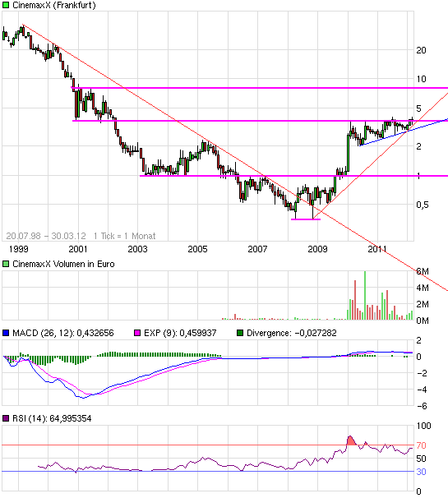Click the CinemaxX (Frankfurt) chart title
Viewport: 448px width, 498px height.
coord(54,6)
